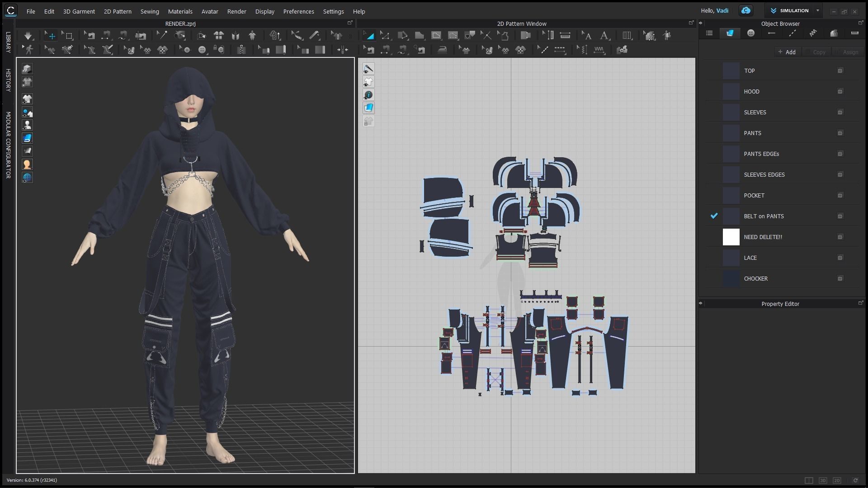Toggle the needle/seamline eye display icon in 2D window
The image size is (868, 488).
(368, 69)
